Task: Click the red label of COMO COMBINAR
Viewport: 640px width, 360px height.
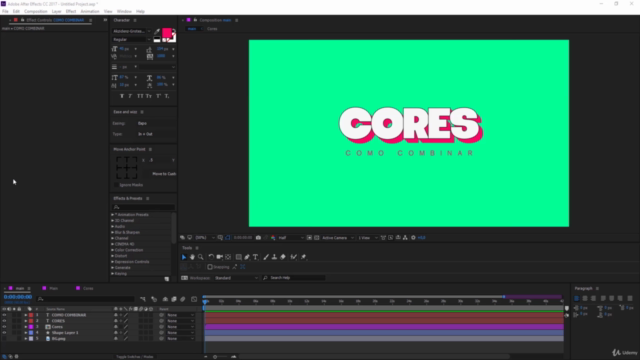Action: click(31, 315)
